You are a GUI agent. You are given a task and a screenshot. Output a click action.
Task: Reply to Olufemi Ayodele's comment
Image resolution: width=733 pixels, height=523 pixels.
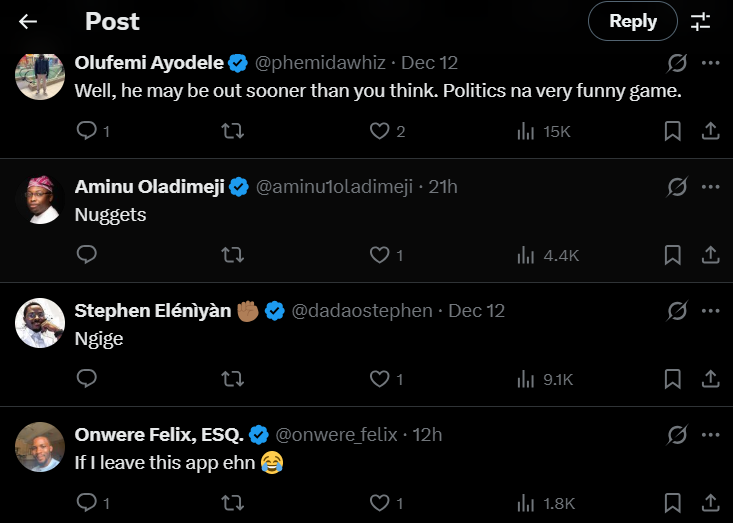[x=87, y=131]
